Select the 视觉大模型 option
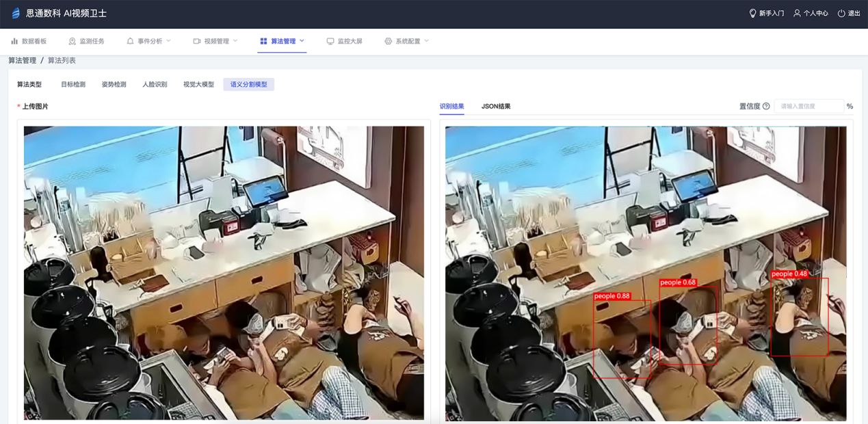 tap(198, 84)
